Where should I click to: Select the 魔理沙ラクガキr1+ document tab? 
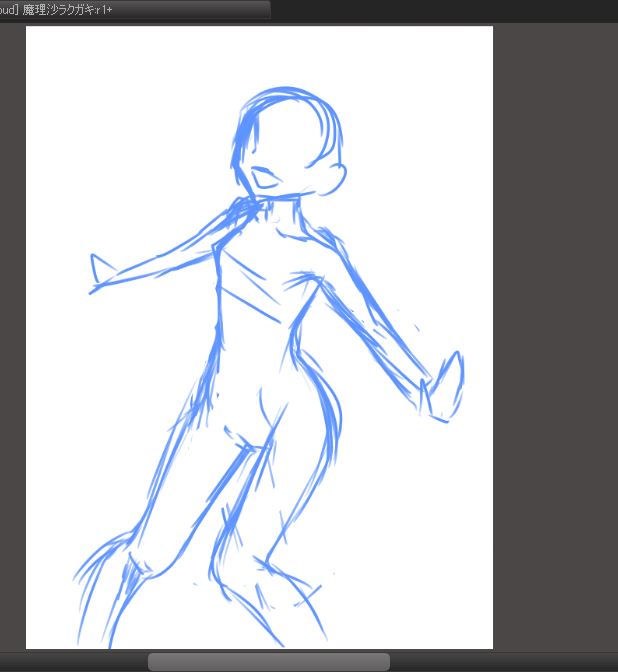pyautogui.click(x=135, y=9)
